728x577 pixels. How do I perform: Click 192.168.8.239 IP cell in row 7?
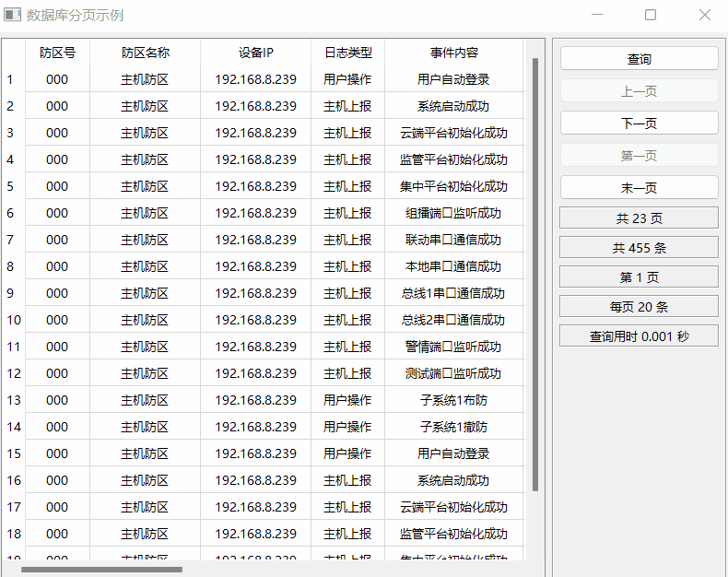coord(256,240)
